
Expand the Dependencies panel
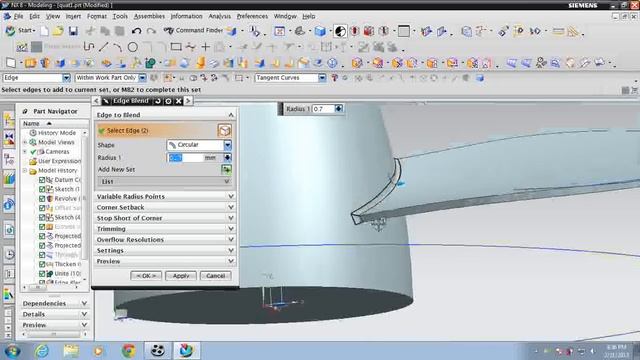click(x=54, y=303)
